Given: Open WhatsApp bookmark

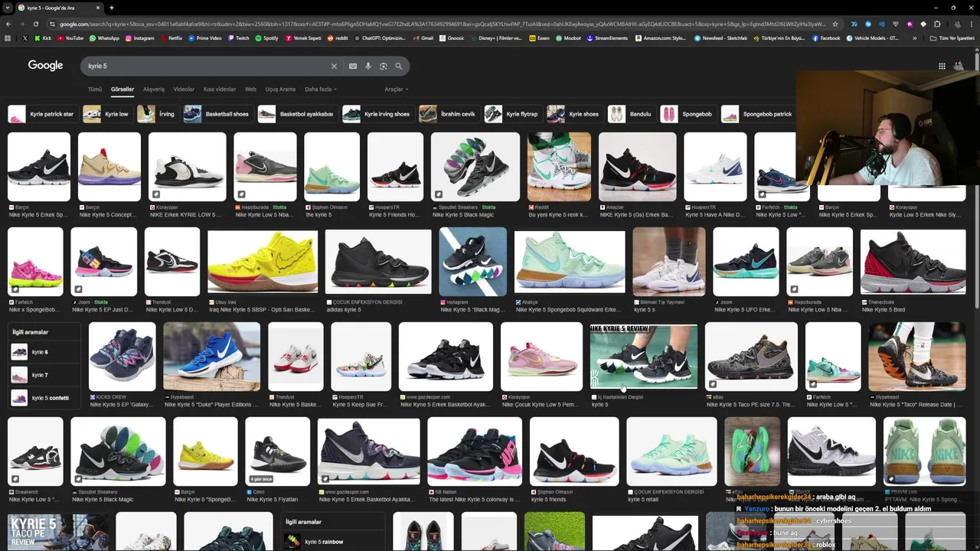Looking at the screenshot, I should click(x=104, y=37).
